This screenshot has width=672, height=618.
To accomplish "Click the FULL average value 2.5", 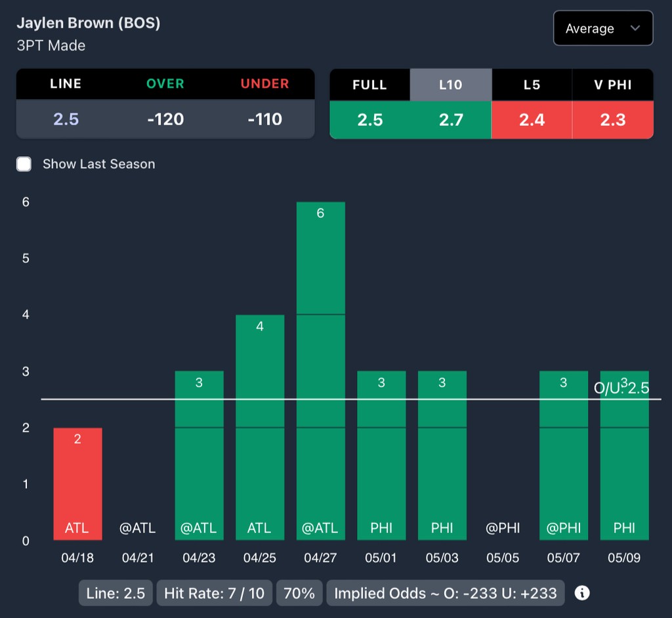I will (x=370, y=120).
